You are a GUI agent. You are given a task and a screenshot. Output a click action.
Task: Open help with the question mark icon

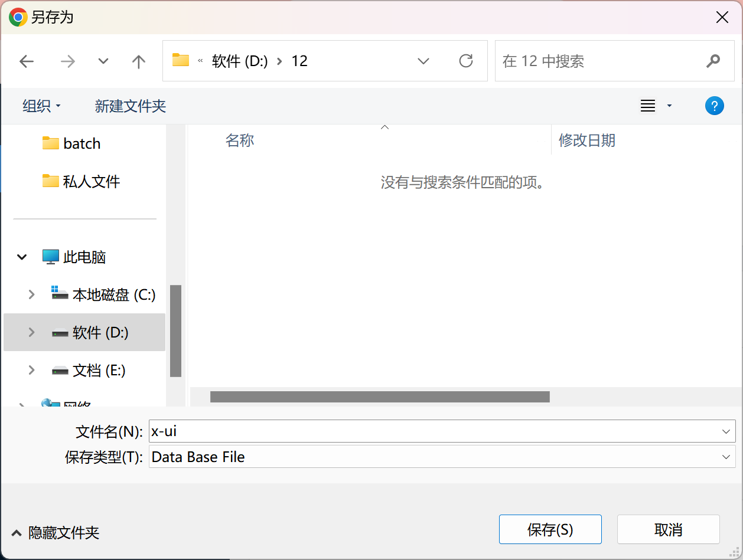(715, 106)
